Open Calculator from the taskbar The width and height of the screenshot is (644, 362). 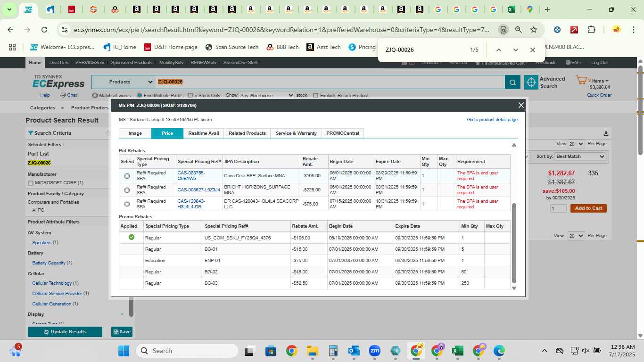333,351
